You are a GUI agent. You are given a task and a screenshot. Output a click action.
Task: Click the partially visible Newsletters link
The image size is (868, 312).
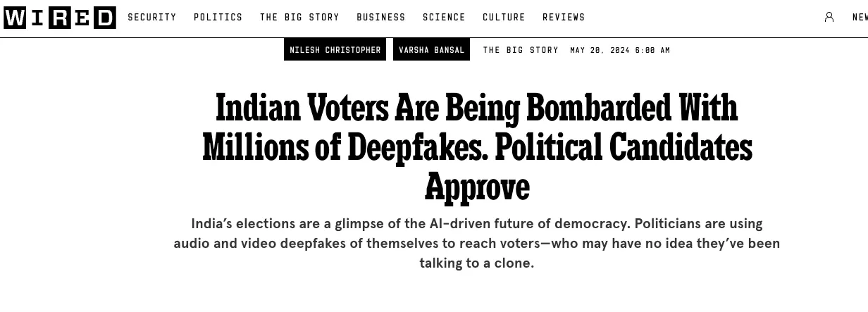860,17
